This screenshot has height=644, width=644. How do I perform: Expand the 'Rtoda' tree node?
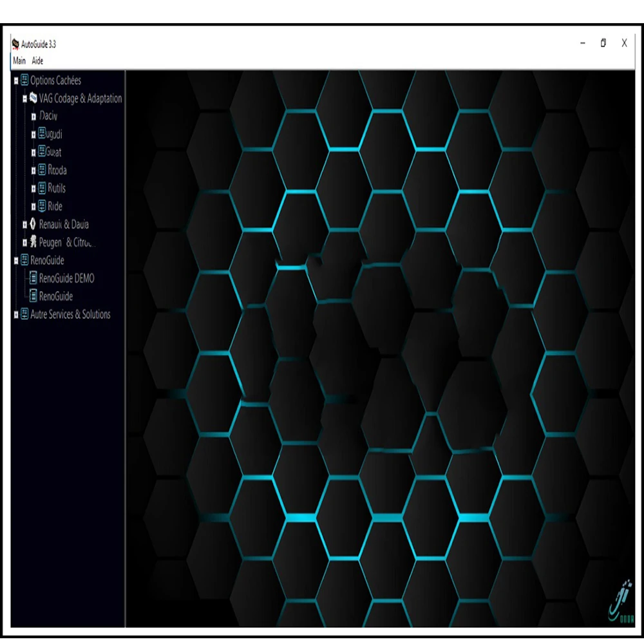pos(33,171)
